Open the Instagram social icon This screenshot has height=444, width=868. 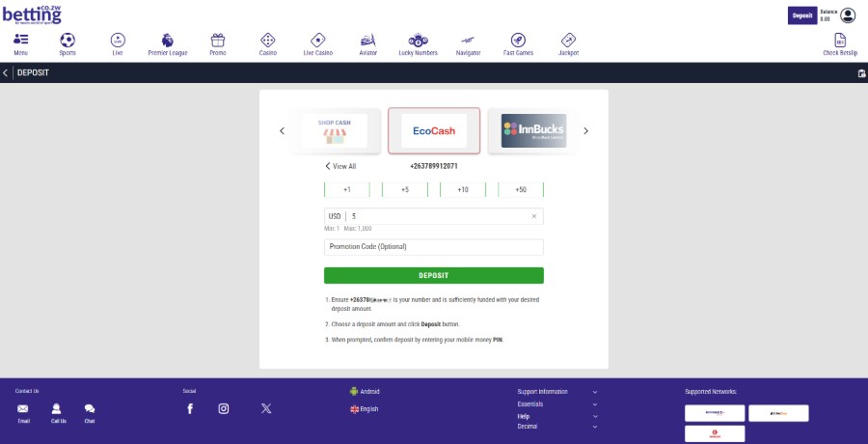coord(224,409)
